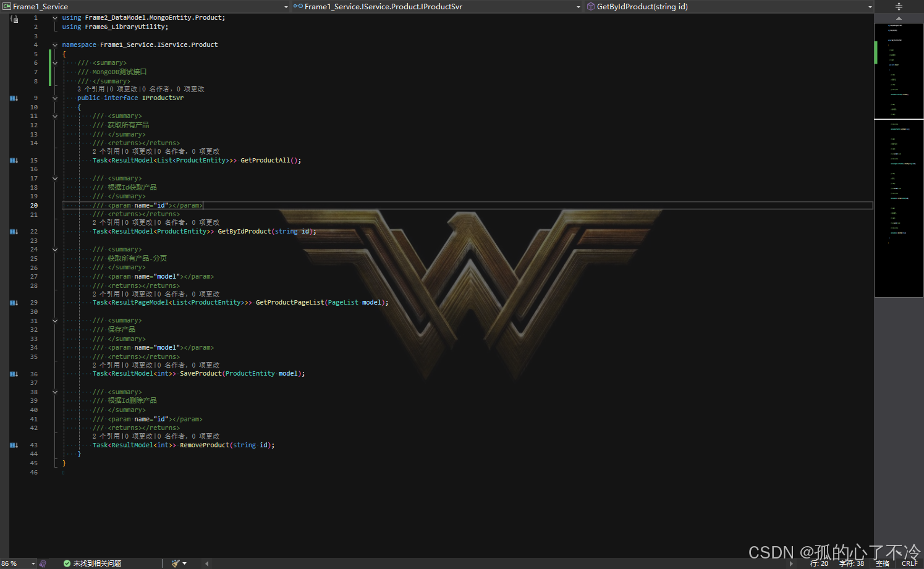Run code cleanup with the broom icon
This screenshot has width=924, height=569.
tap(176, 563)
